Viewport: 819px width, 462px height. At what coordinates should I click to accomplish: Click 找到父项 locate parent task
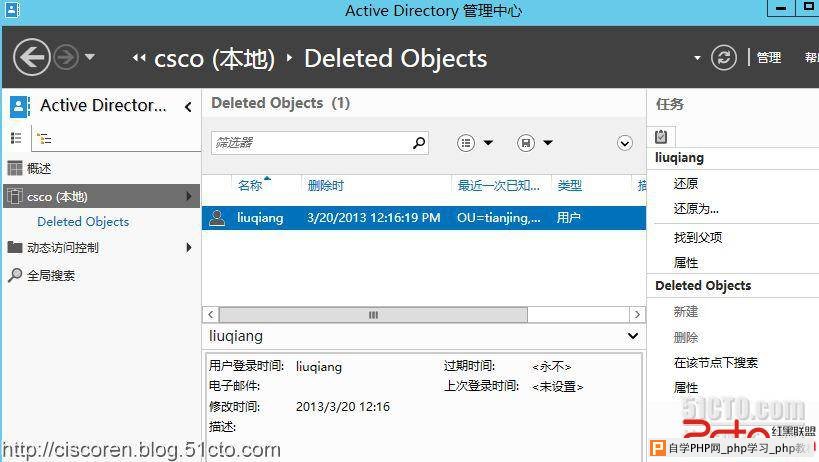click(698, 238)
